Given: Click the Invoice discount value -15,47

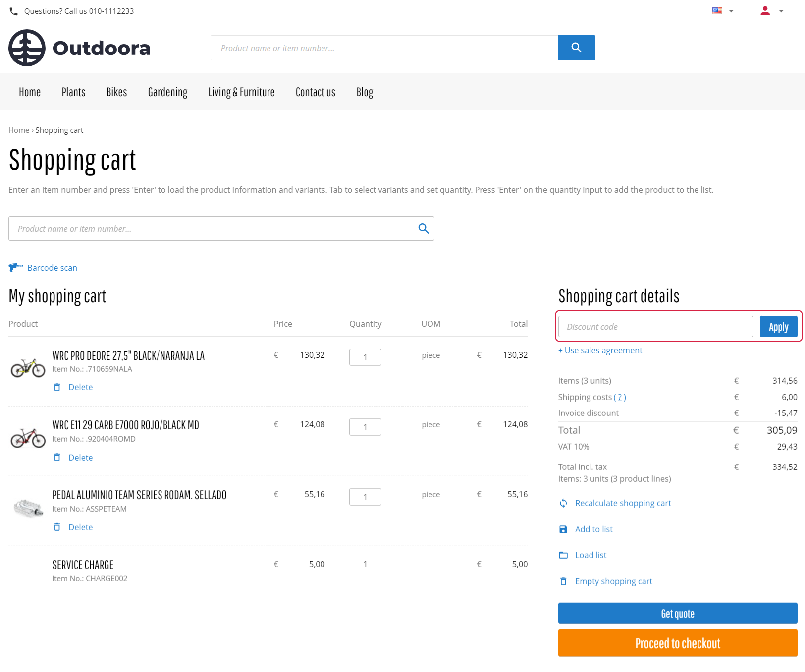Looking at the screenshot, I should point(786,413).
